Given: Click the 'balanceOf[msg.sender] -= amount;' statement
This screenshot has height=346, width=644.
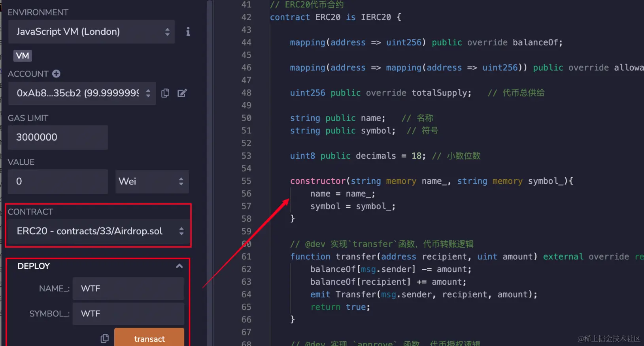Looking at the screenshot, I should click(x=391, y=269).
